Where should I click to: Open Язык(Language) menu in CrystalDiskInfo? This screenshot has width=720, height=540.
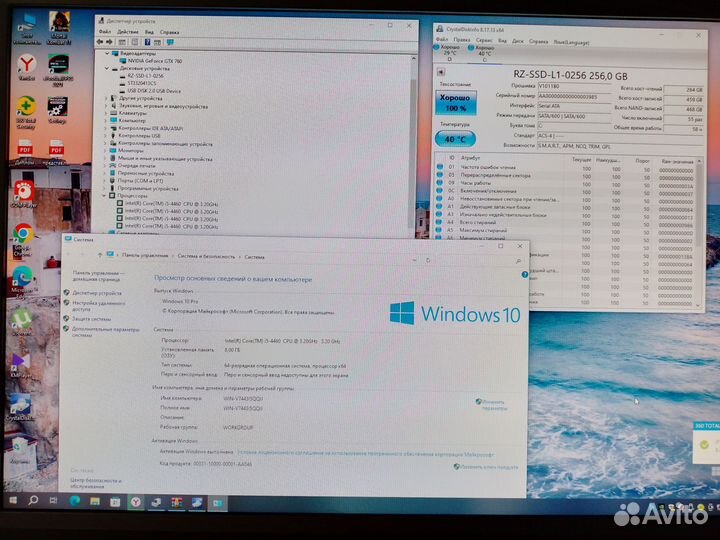pyautogui.click(x=571, y=42)
